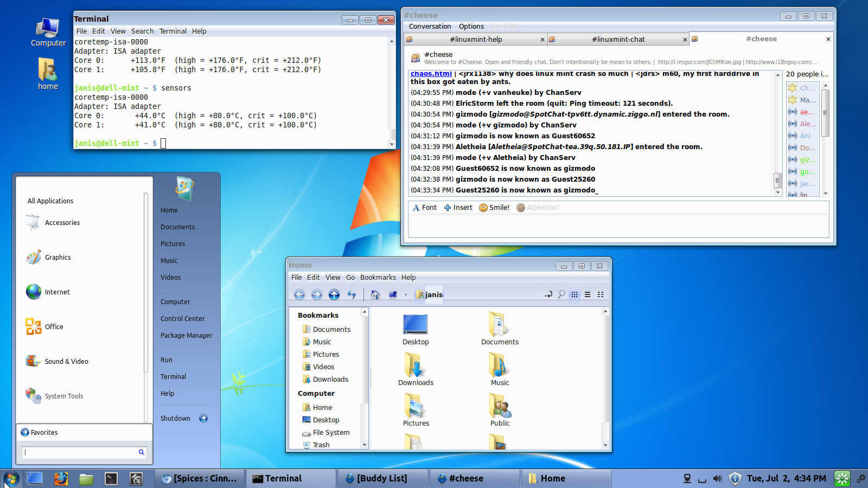Switch file manager to icon view
Screen dimensions: 868x488
point(575,294)
